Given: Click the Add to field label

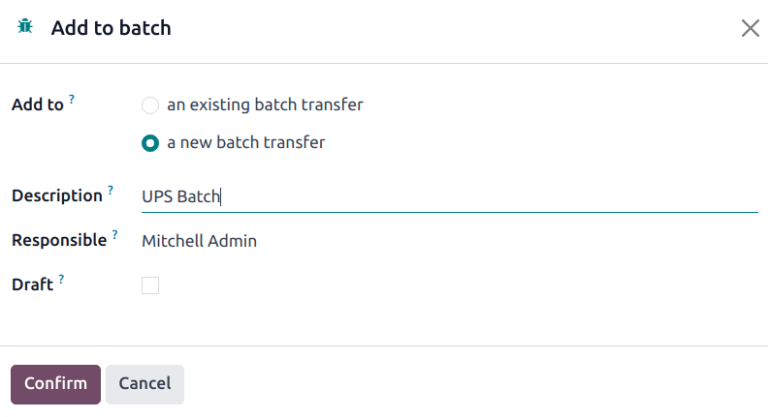Looking at the screenshot, I should 38,105.
